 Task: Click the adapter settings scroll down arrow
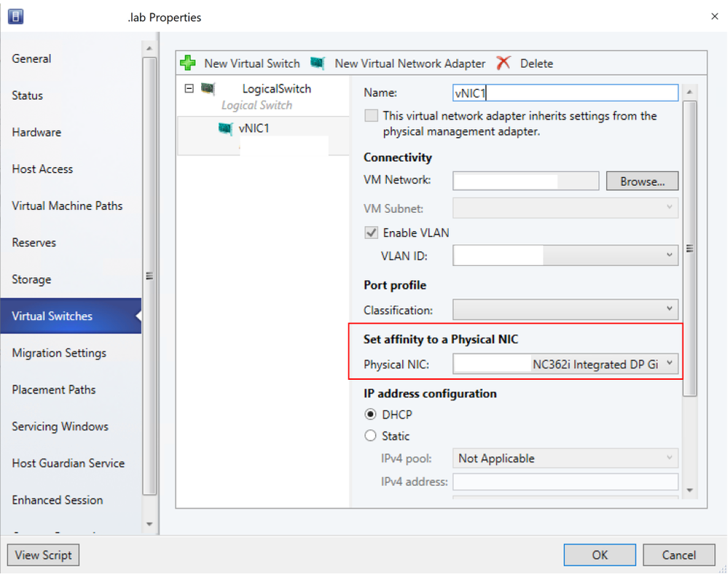(690, 490)
